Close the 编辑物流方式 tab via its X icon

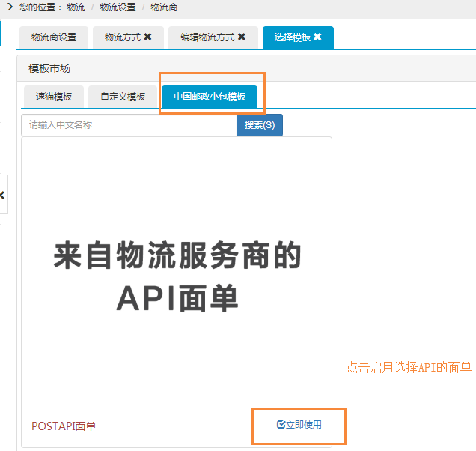click(241, 37)
